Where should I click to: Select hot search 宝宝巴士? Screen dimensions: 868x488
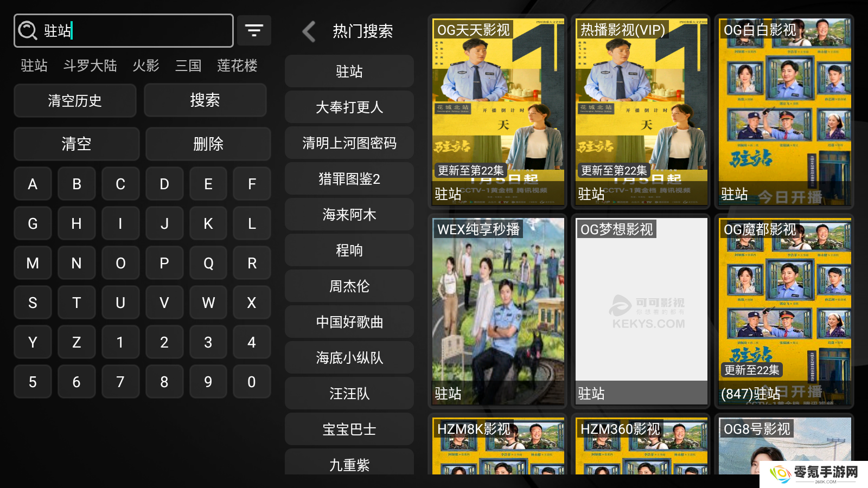349,429
